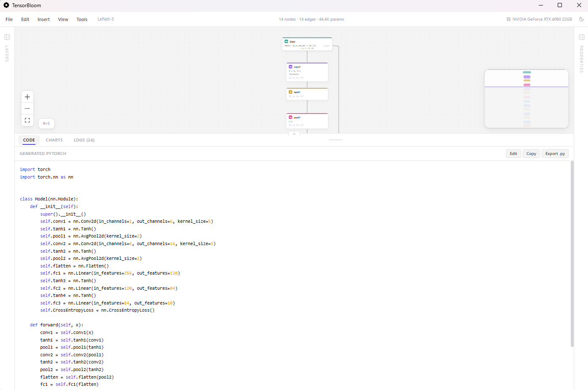Switch to the CHARTS tab
The width and height of the screenshot is (588, 390).
[54, 140]
